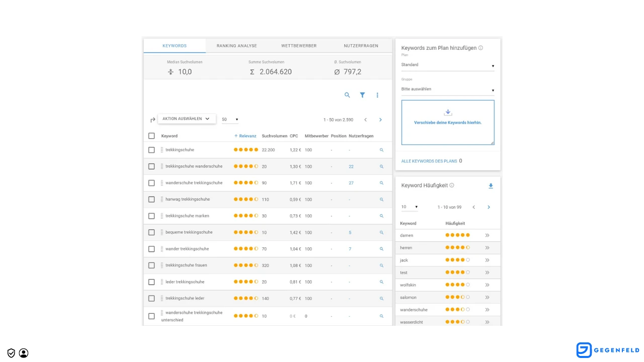Open the filter funnel icon
The width and height of the screenshot is (644, 362).
coord(362,95)
